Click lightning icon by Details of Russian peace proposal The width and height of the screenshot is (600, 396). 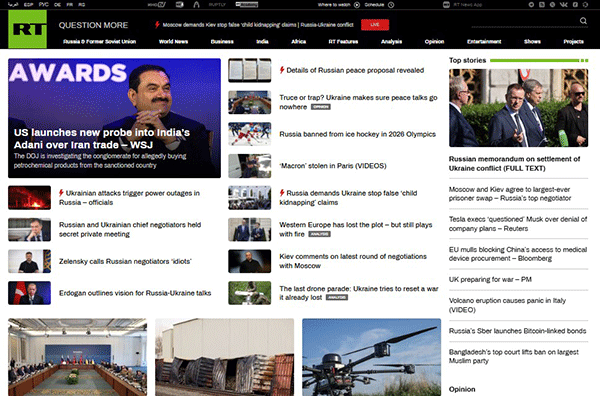282,70
